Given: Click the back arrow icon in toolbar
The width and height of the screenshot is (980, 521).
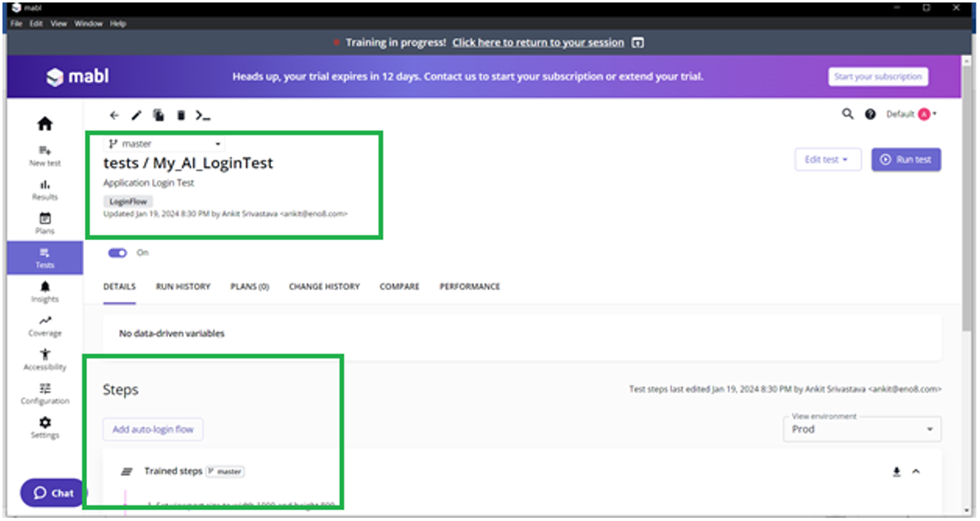Looking at the screenshot, I should pos(114,116).
